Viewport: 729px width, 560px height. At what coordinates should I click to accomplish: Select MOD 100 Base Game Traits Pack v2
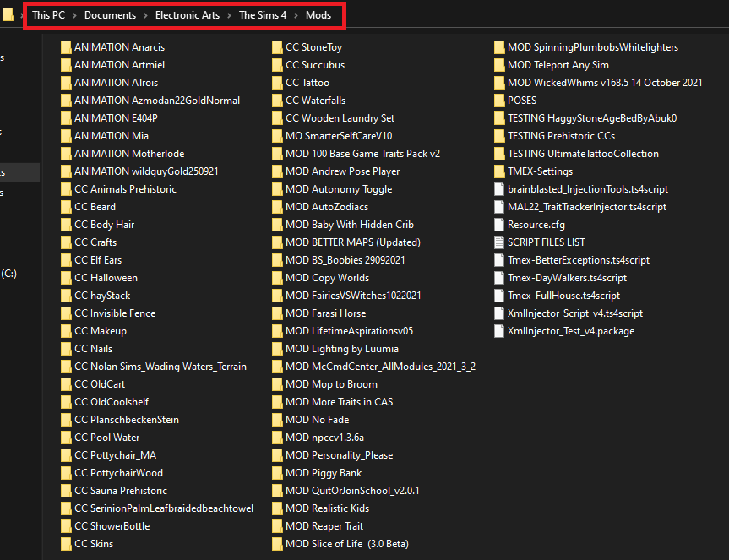(356, 154)
